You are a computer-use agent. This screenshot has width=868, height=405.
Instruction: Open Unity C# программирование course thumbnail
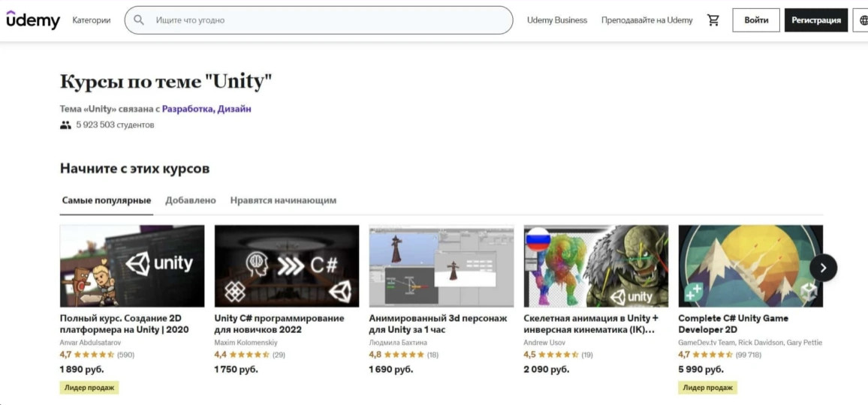(287, 265)
